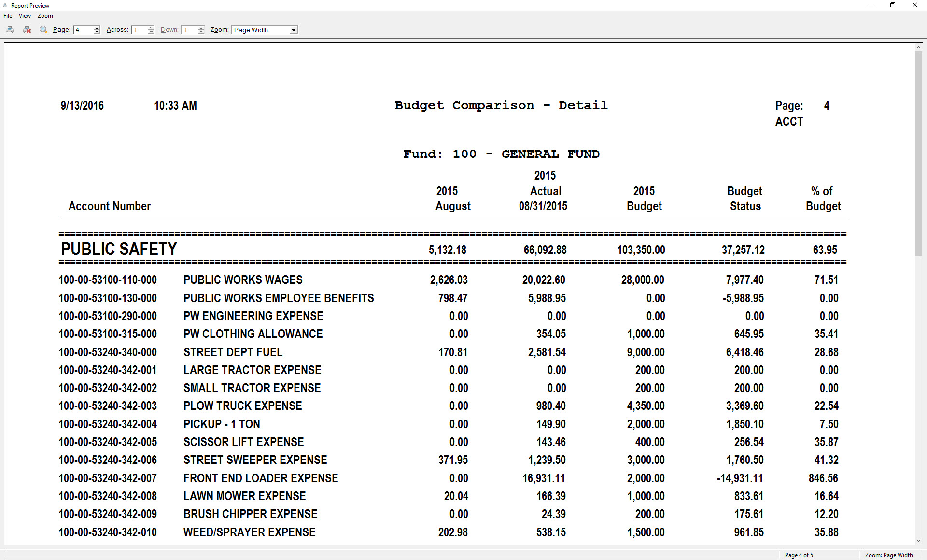Image resolution: width=927 pixels, height=560 pixels.
Task: Open the Zoom menu
Action: [45, 16]
